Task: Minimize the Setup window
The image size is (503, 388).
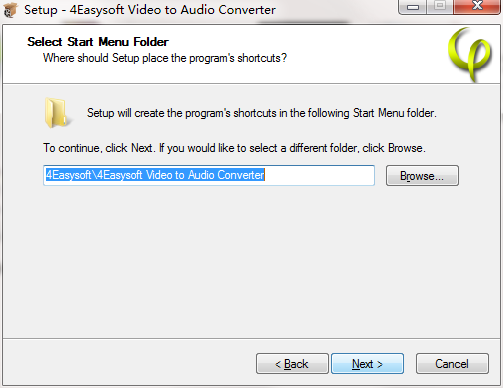Action: 413,7
